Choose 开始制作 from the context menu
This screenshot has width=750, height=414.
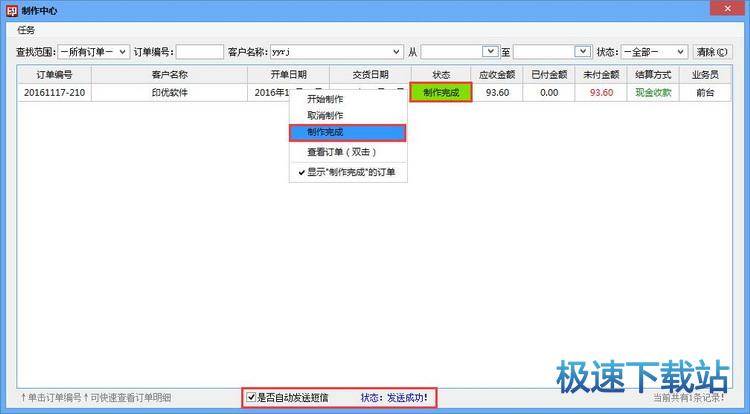click(x=348, y=99)
